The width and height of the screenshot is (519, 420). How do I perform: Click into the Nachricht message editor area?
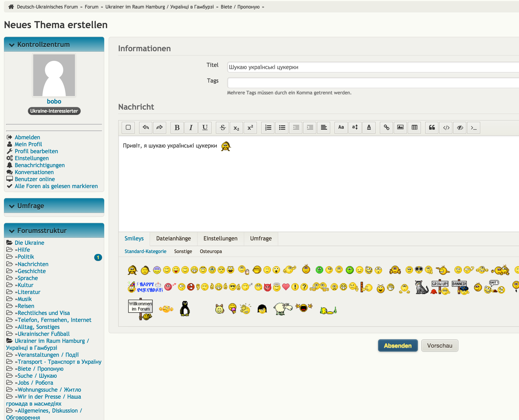pyautogui.click(x=319, y=184)
